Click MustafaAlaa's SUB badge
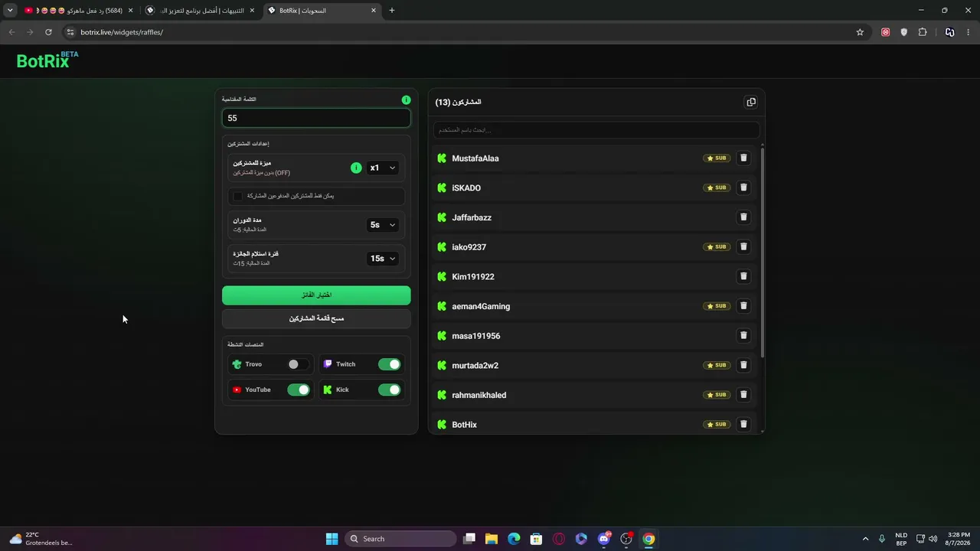The width and height of the screenshot is (980, 551). point(717,158)
